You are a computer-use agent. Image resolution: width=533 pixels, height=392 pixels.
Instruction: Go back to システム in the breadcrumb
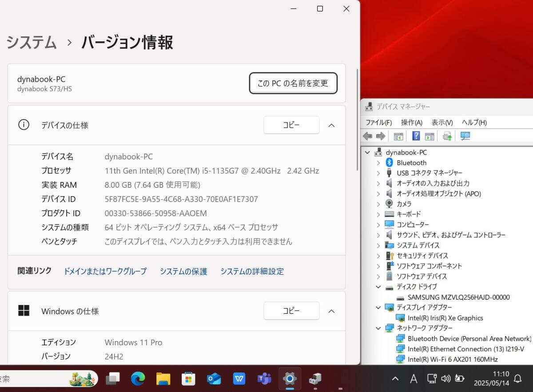32,43
